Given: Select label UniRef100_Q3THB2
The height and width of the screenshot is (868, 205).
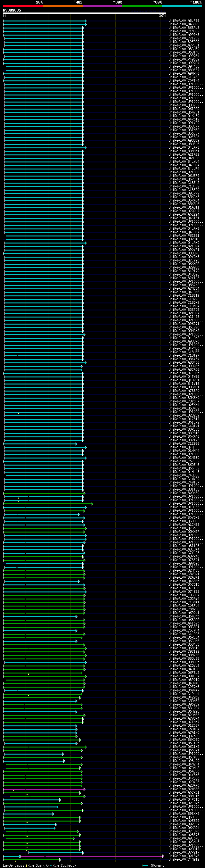Looking at the screenshot, I should click(x=184, y=130).
